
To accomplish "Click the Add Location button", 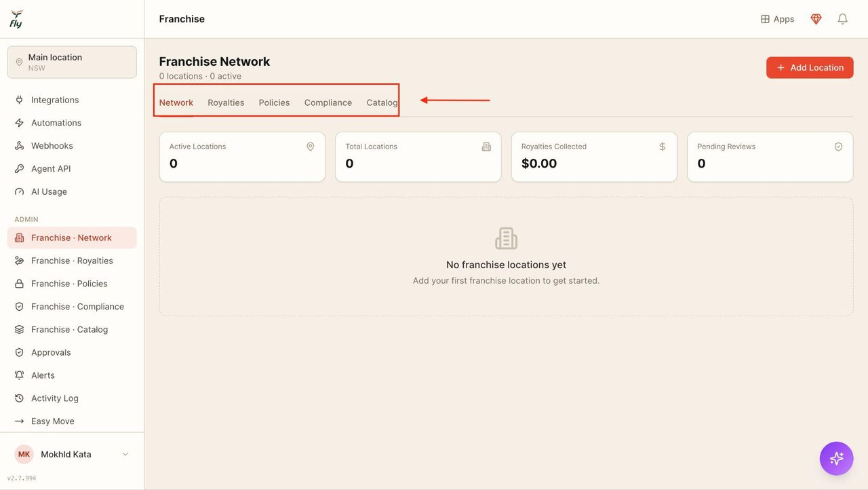I will [x=810, y=68].
